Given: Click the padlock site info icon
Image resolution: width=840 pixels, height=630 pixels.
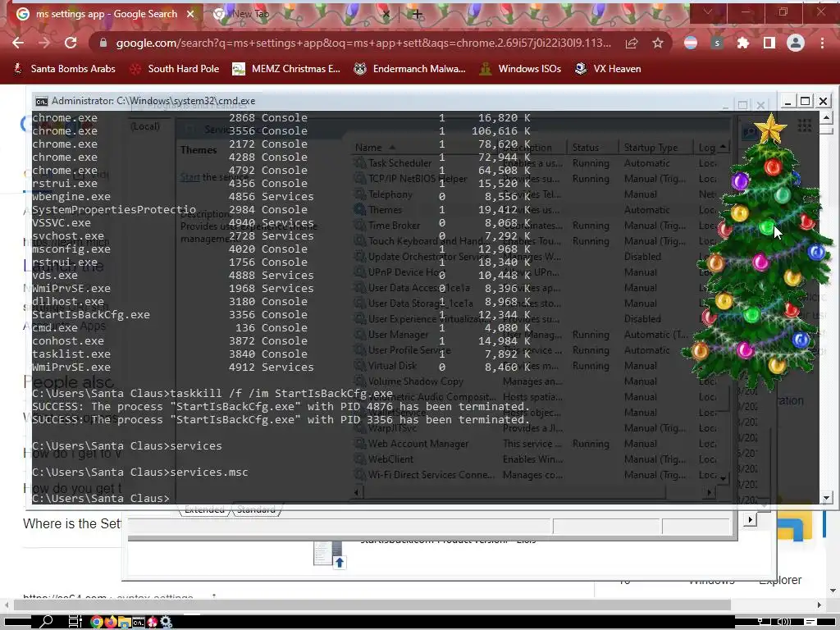Looking at the screenshot, I should [103, 43].
